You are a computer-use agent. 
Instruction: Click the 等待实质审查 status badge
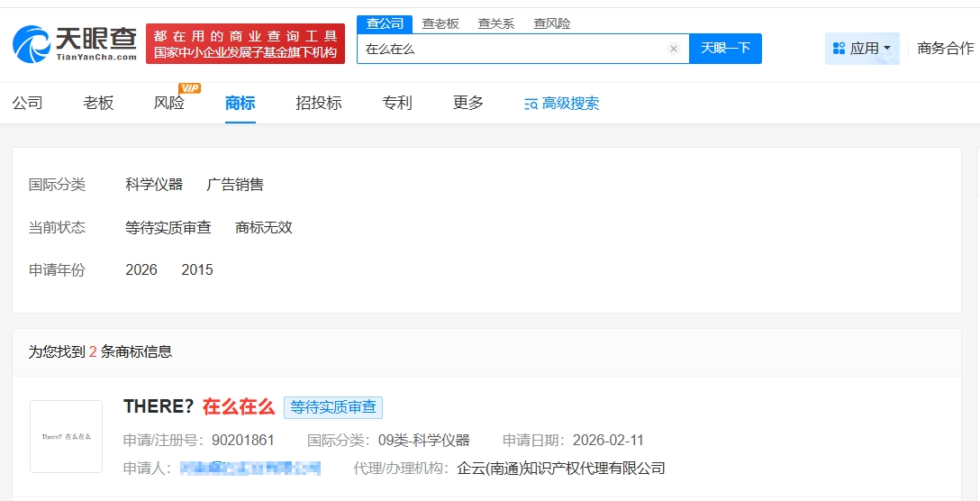pos(333,407)
